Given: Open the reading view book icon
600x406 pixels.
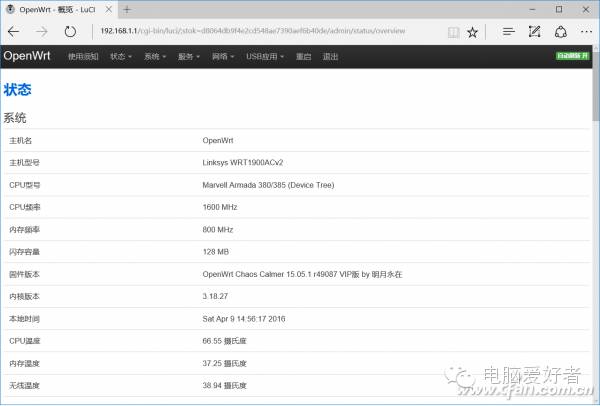Looking at the screenshot, I should pos(453,32).
